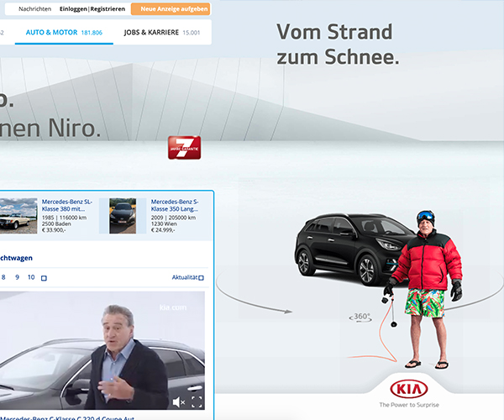Click the price € 33.900,-

click(54, 230)
